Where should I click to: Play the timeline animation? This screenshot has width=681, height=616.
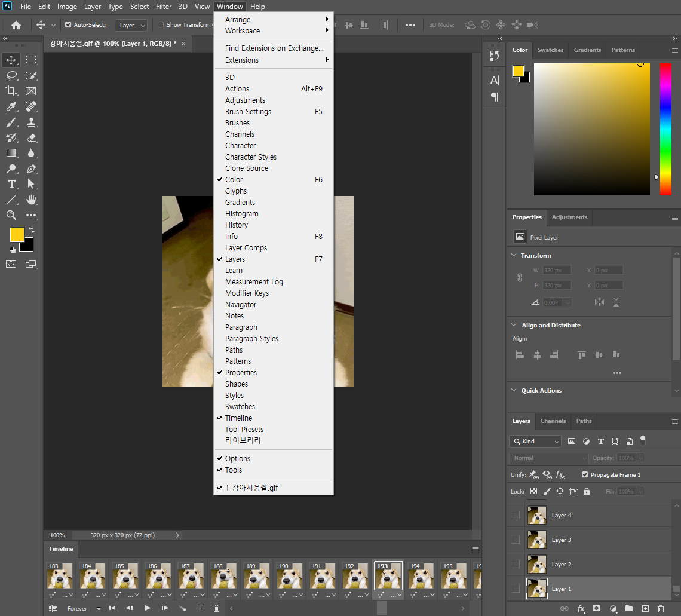[148, 608]
